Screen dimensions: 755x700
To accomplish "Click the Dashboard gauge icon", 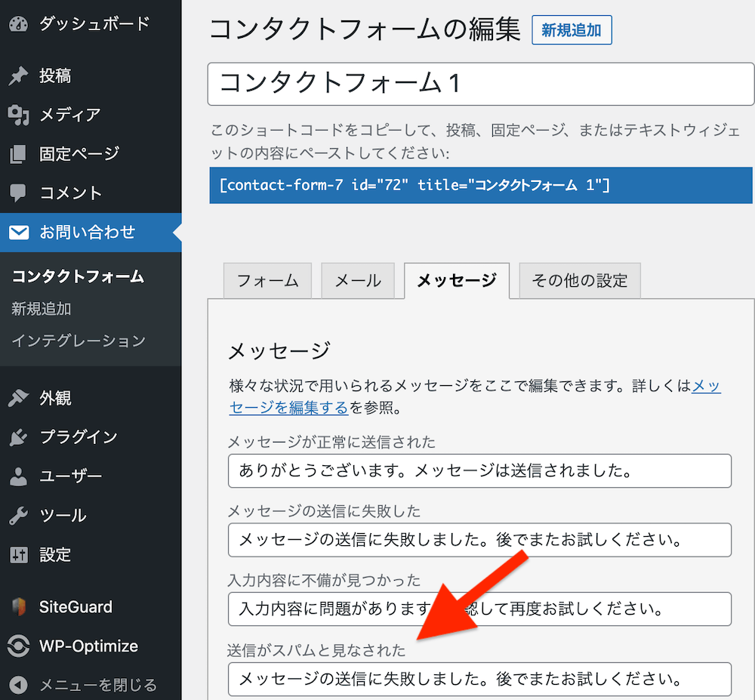I will point(18,23).
